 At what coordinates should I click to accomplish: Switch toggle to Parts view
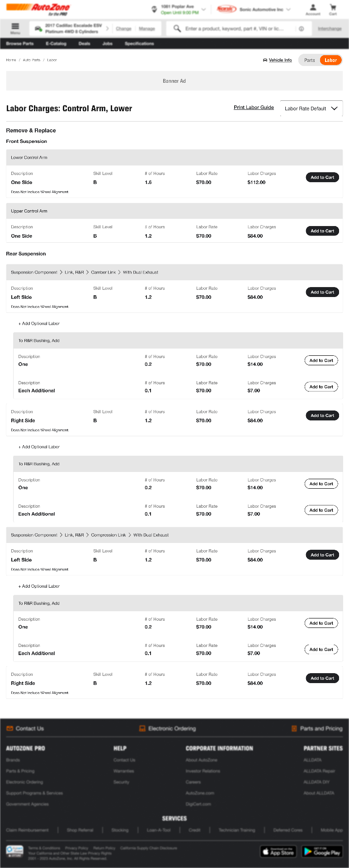click(x=310, y=60)
